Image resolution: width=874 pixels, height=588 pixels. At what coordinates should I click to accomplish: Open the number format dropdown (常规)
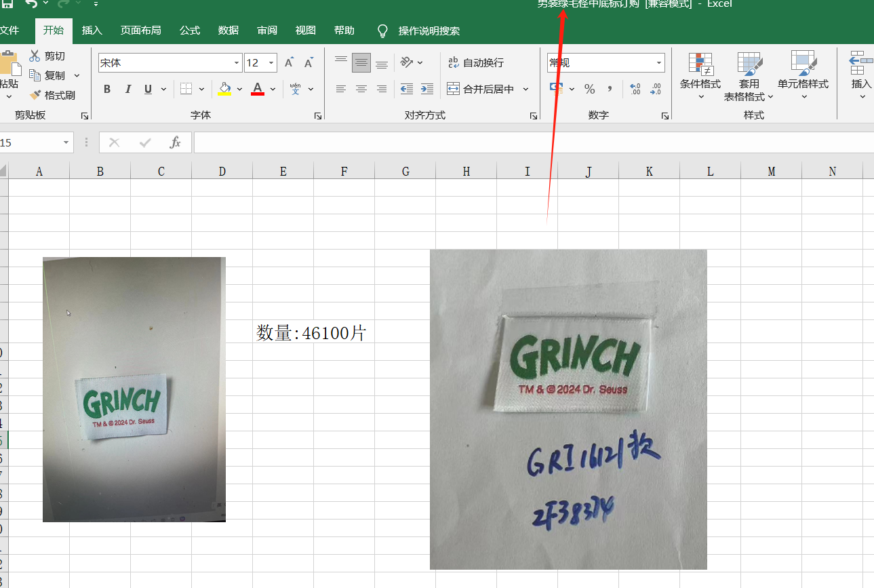click(x=658, y=63)
